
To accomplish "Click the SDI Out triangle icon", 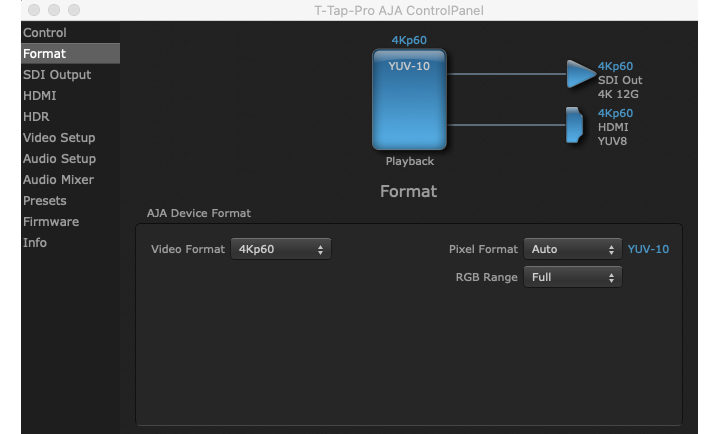I will point(579,74).
